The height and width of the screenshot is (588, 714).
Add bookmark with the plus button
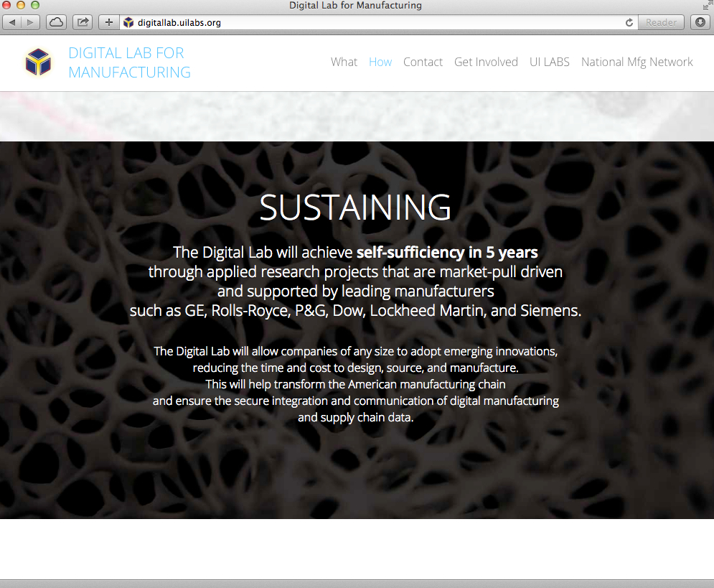(x=109, y=22)
